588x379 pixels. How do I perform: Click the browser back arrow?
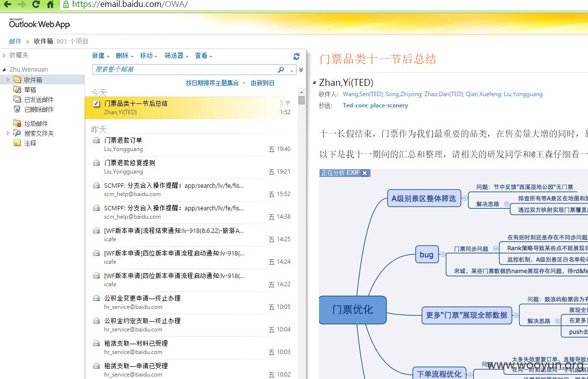7,4
